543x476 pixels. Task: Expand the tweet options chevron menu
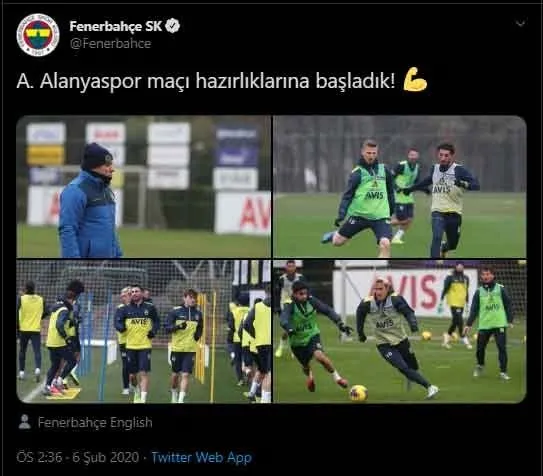pos(520,24)
